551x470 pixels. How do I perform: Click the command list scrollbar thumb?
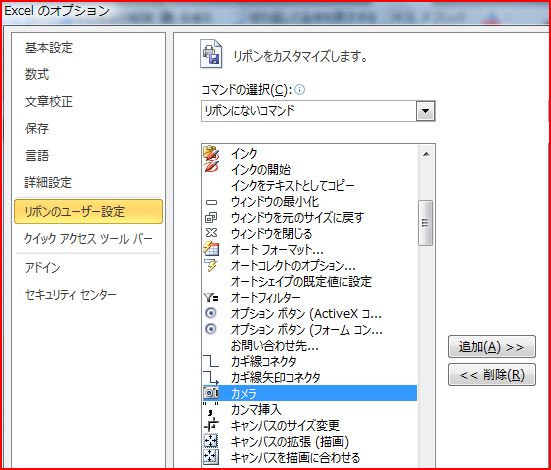(426, 223)
